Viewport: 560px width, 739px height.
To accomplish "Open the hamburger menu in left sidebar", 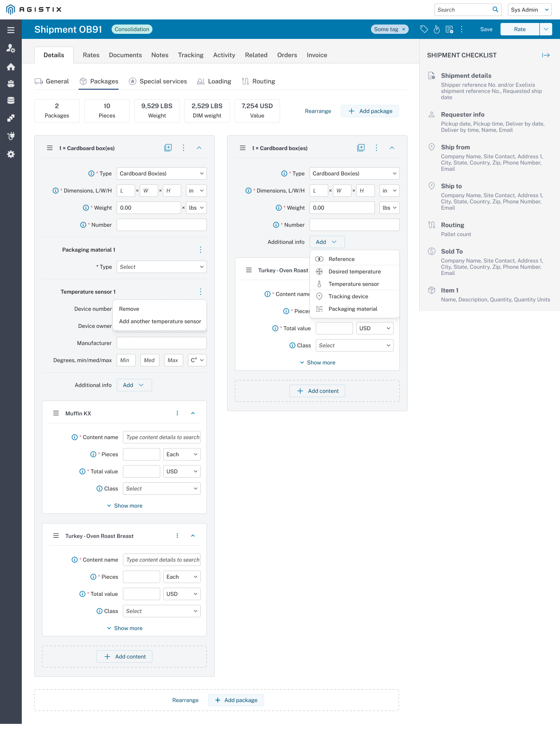I will (11, 30).
